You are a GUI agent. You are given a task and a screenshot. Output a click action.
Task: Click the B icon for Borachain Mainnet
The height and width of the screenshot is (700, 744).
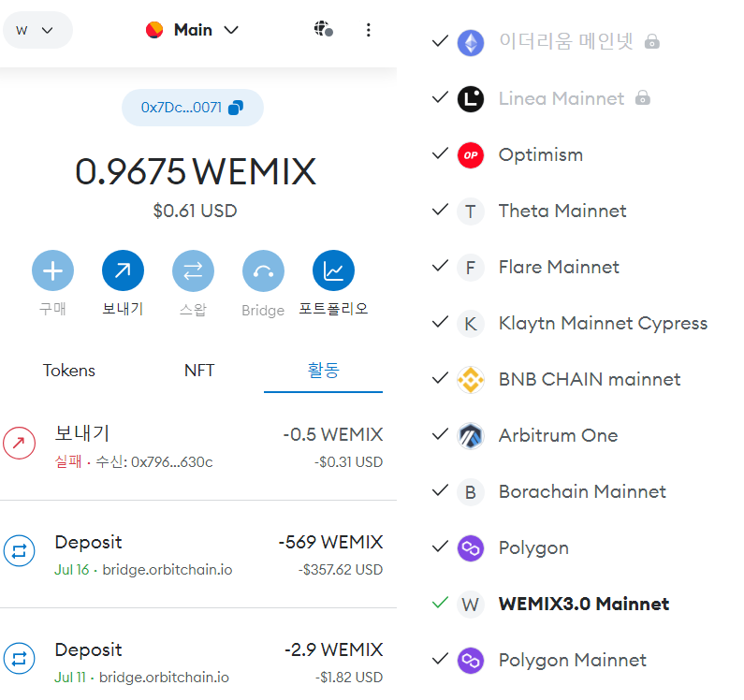470,492
